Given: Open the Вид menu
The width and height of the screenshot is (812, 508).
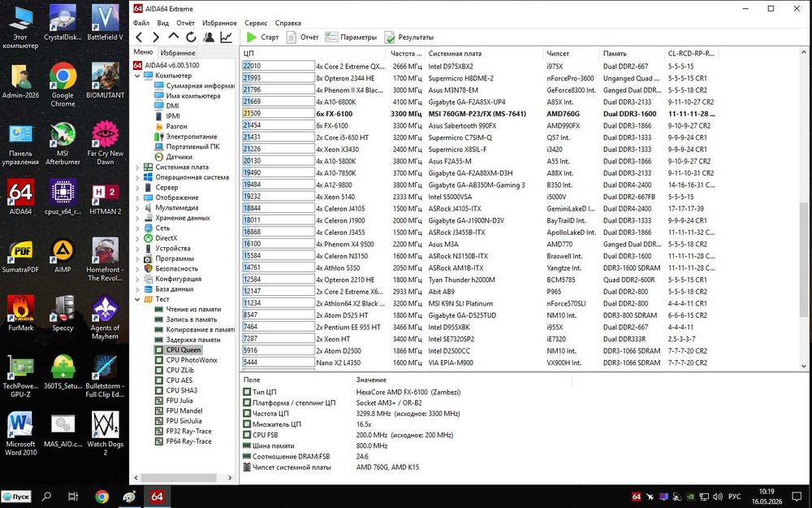Looking at the screenshot, I should pos(162,23).
